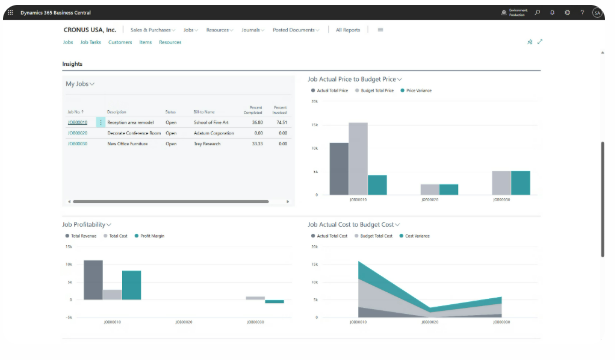615x360 pixels.
Task: Open the navigation hamburger after All Reports
Action: point(380,30)
